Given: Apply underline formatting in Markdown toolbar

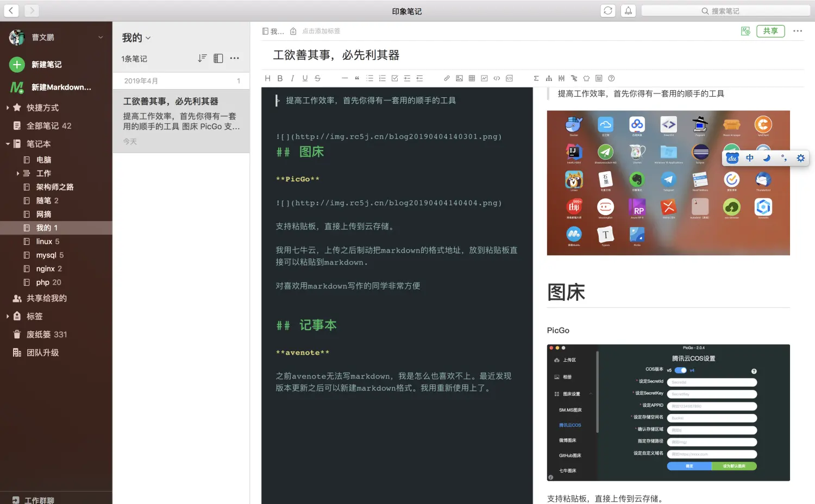Looking at the screenshot, I should coord(305,78).
